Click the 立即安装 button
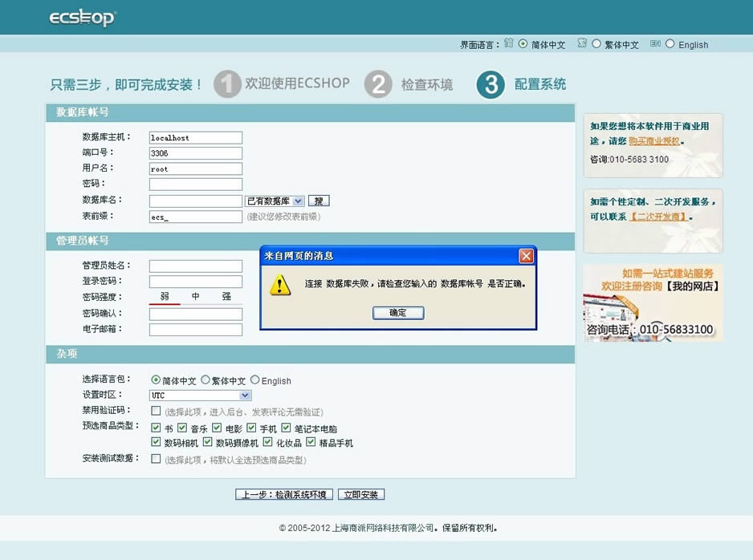The width and height of the screenshot is (753, 560). pos(361,495)
